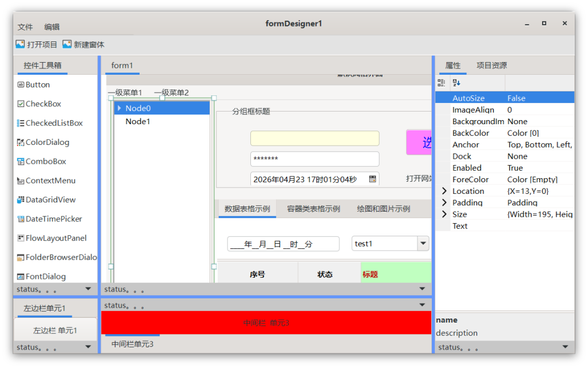Click the Button control icon in toolbox

point(21,85)
